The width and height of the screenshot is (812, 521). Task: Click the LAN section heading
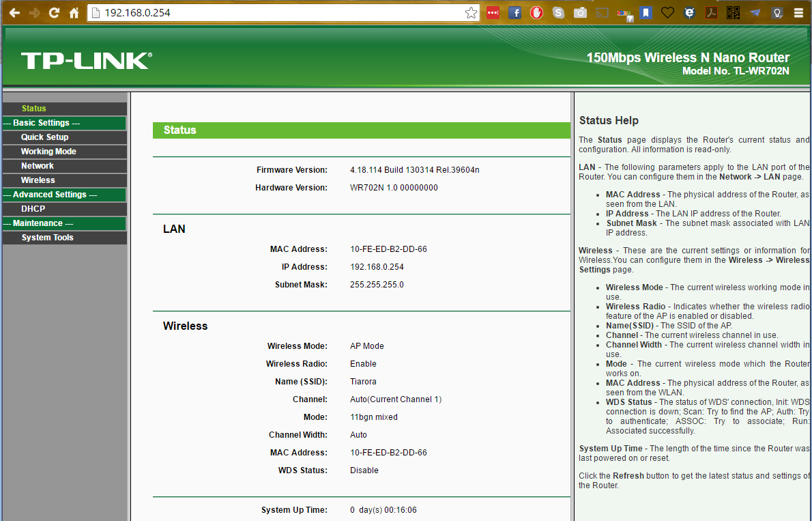[x=174, y=229]
